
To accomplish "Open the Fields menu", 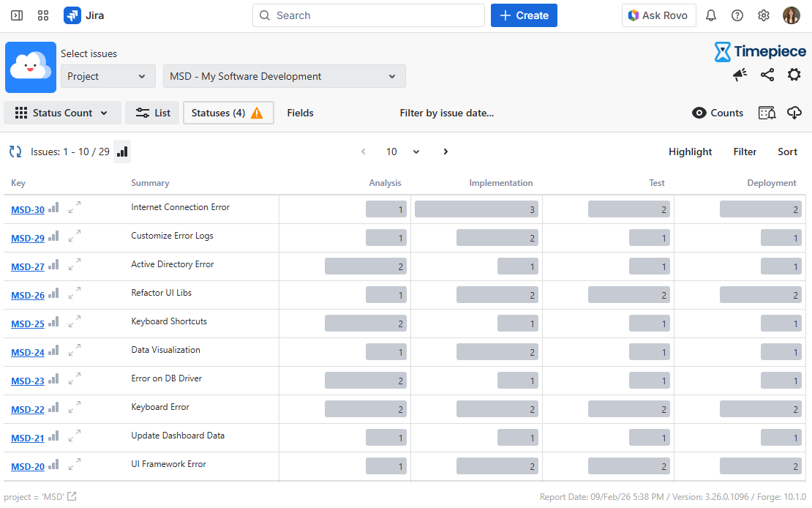I will click(x=300, y=113).
